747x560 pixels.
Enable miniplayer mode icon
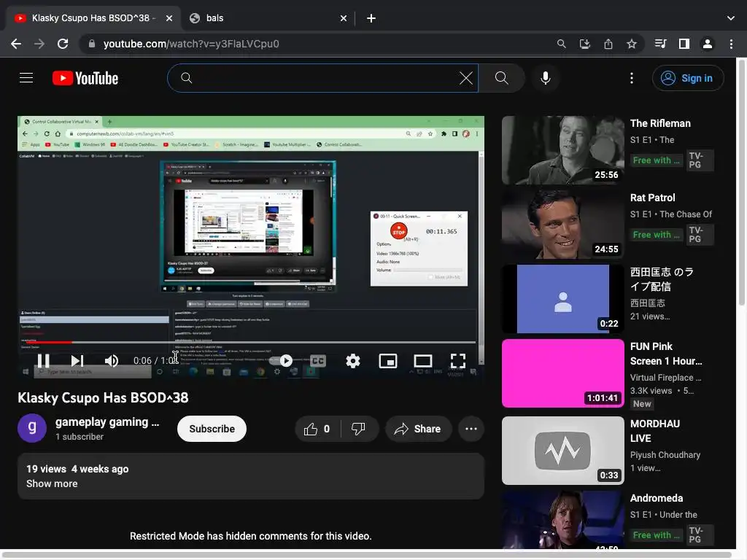click(388, 360)
